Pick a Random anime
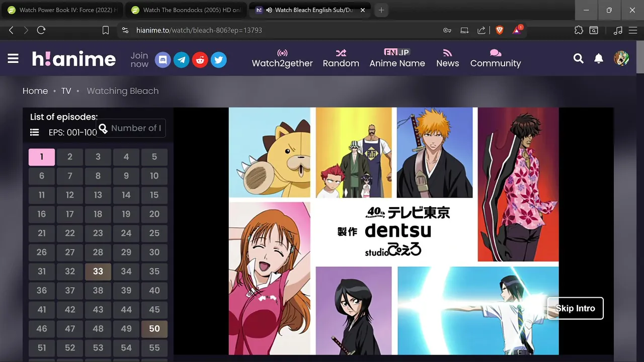This screenshot has height=362, width=644. 341,58
